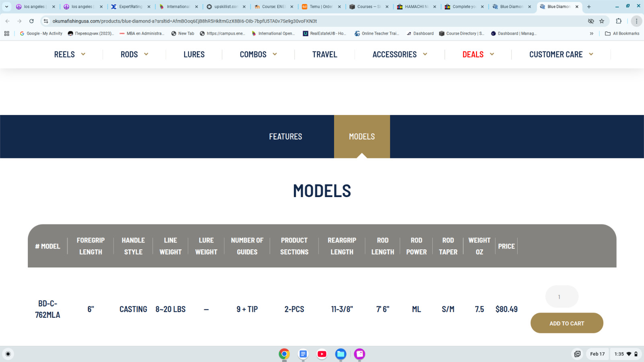Expand the CUSTOMER CARE menu
The height and width of the screenshot is (362, 644).
point(561,54)
